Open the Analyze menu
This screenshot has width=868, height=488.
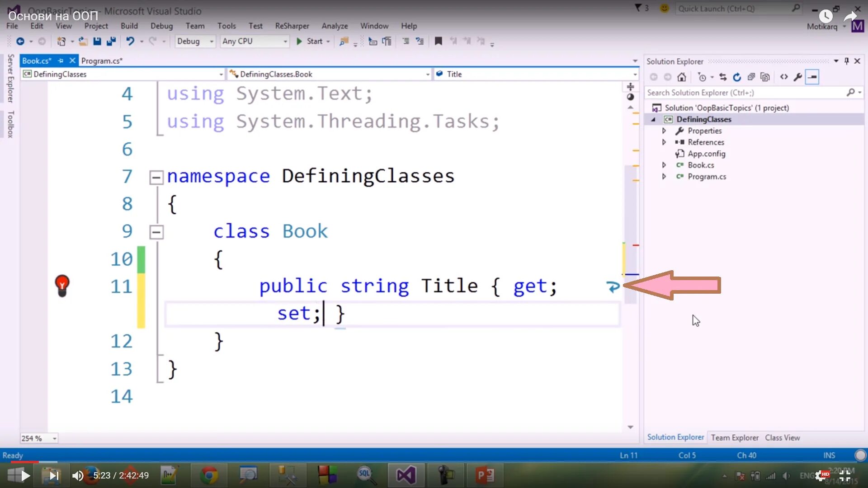tap(335, 26)
